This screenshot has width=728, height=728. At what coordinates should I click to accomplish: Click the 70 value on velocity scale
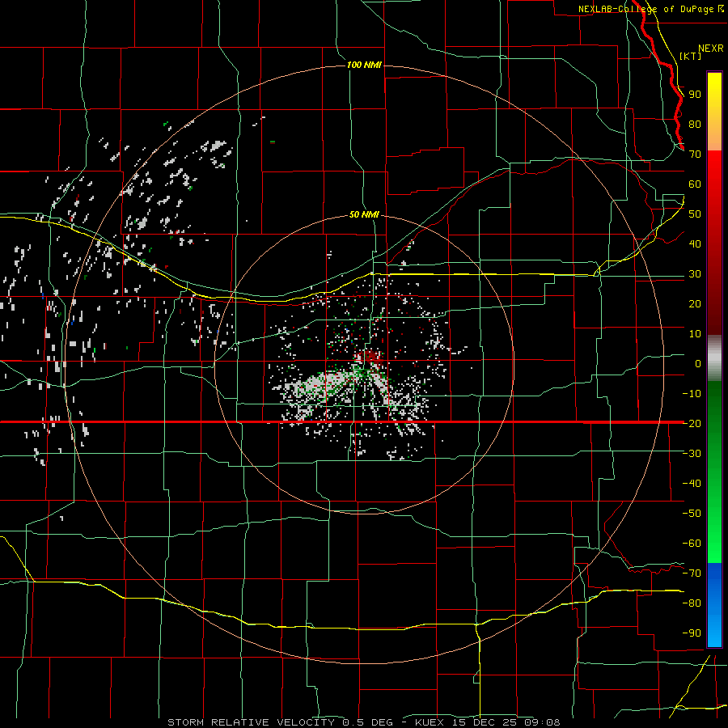click(x=695, y=154)
